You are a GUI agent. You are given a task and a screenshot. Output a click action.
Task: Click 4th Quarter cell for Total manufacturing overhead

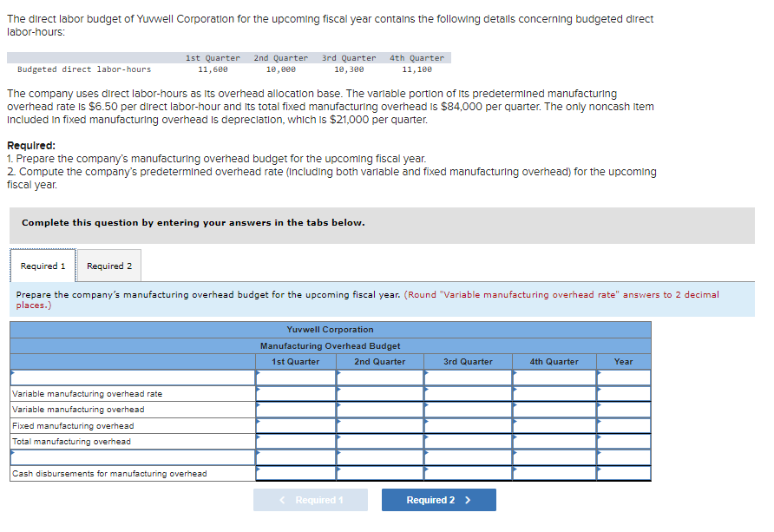point(554,442)
